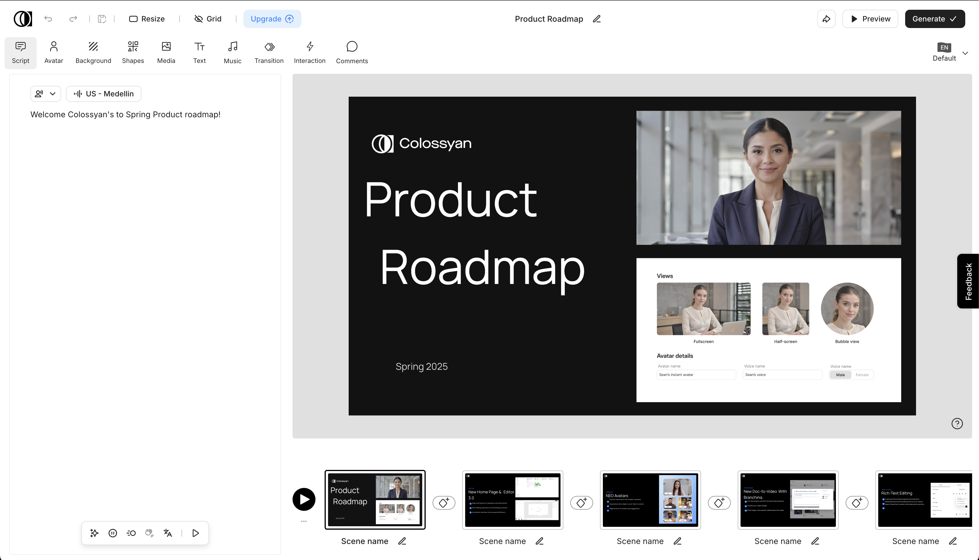Play all scenes in timeline
The image size is (979, 560).
(x=304, y=499)
